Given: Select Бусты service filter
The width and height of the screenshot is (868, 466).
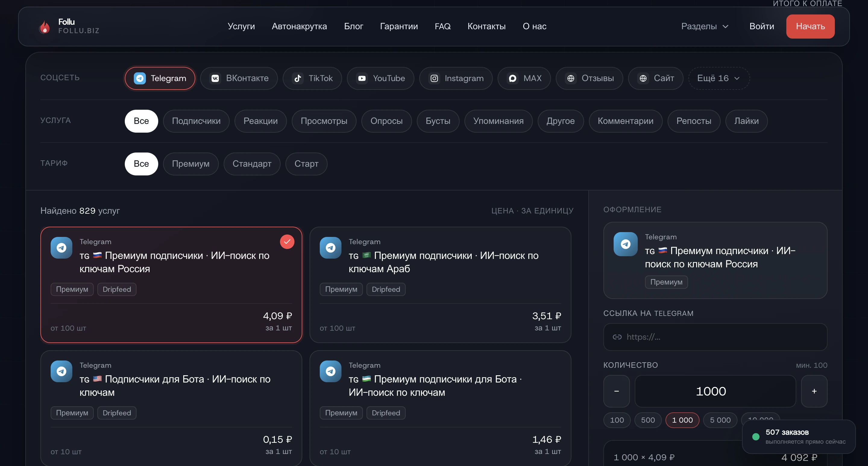Looking at the screenshot, I should coord(438,121).
